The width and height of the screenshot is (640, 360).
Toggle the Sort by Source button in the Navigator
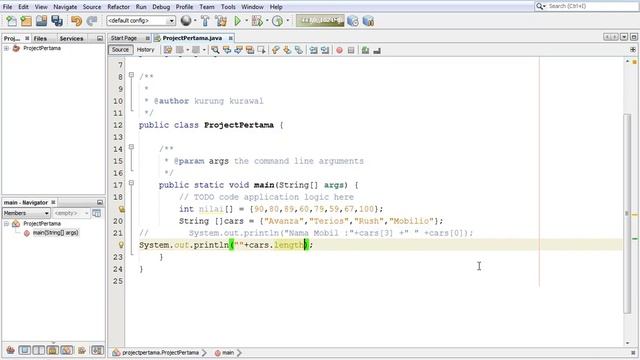pyautogui.click(x=98, y=350)
